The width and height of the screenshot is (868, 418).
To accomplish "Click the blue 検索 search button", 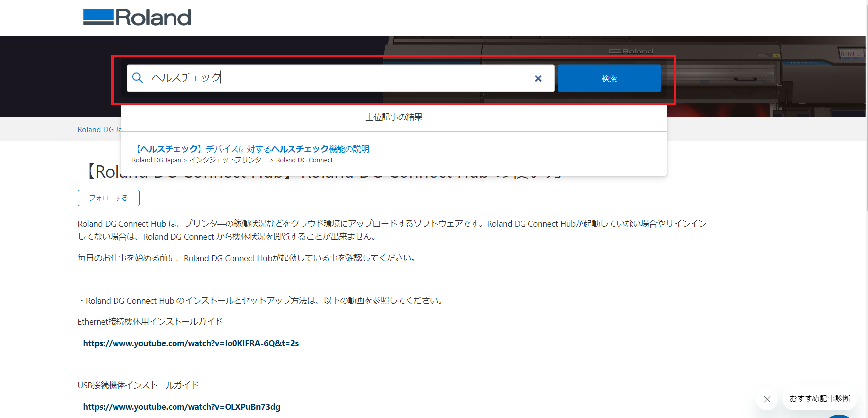I will (x=609, y=78).
